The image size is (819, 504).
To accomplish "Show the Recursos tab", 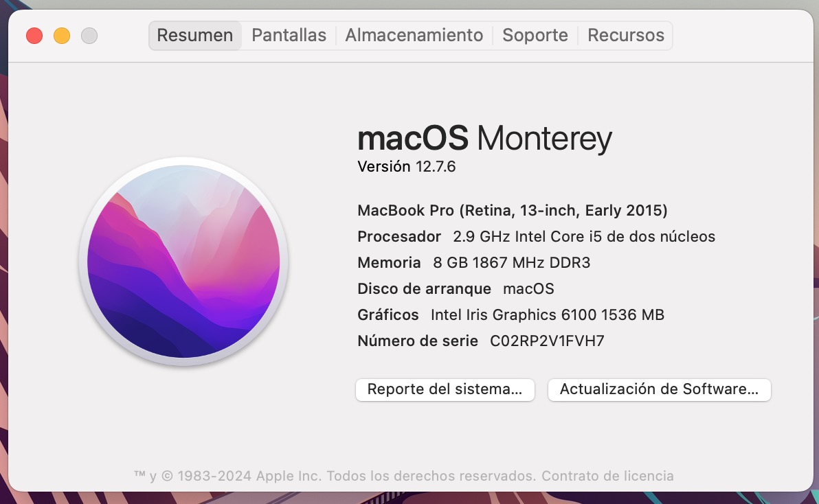I will 626,36.
